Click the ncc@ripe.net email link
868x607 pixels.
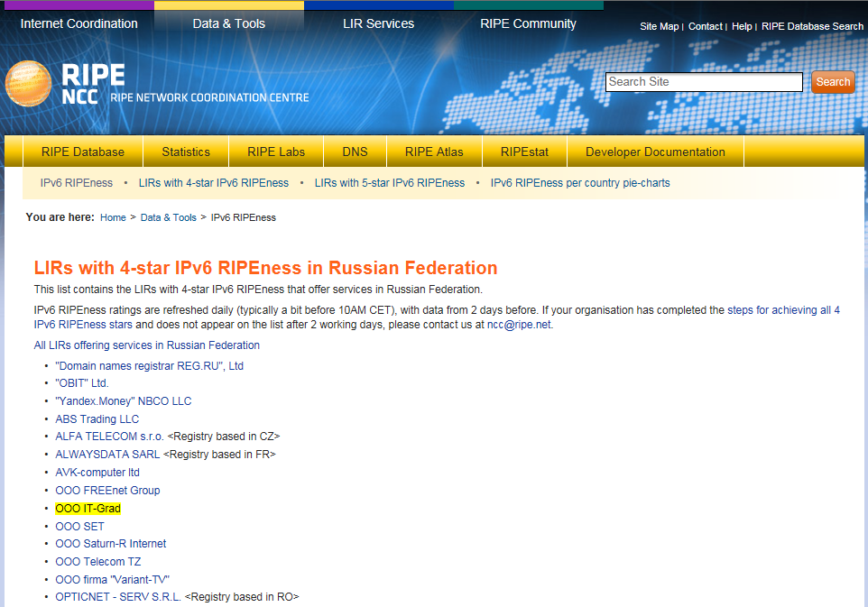pyautogui.click(x=519, y=325)
